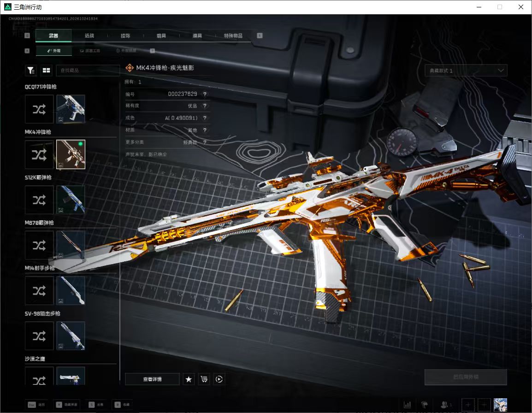Open the help icon next to 更多分类
532x413 pixels.
coord(205,142)
